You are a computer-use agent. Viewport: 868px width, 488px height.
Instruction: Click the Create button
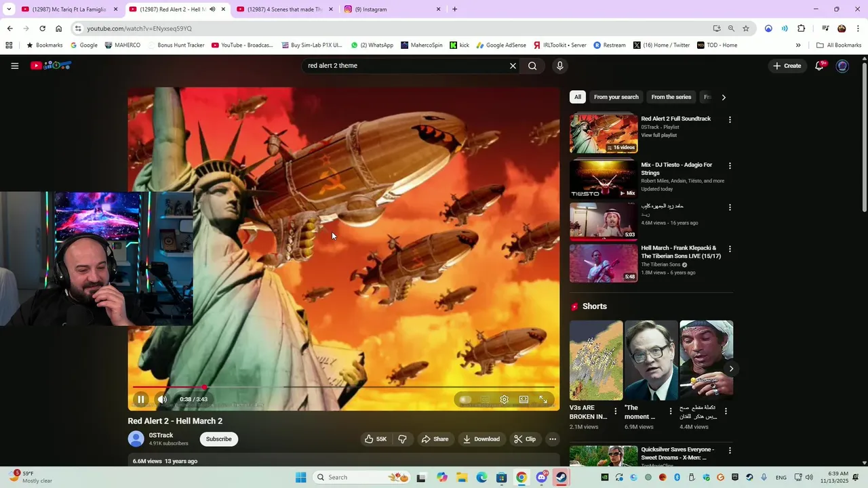tap(787, 66)
